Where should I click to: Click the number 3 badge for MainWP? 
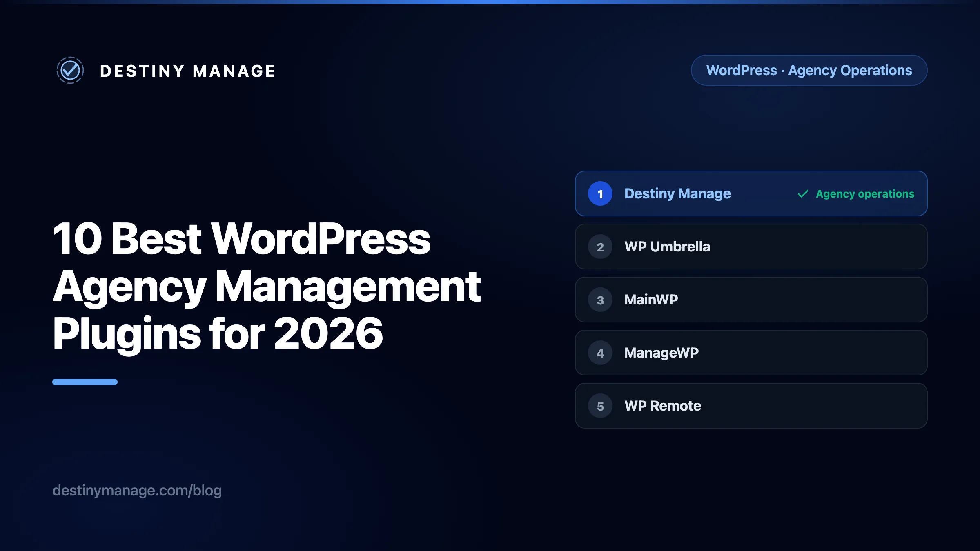600,300
